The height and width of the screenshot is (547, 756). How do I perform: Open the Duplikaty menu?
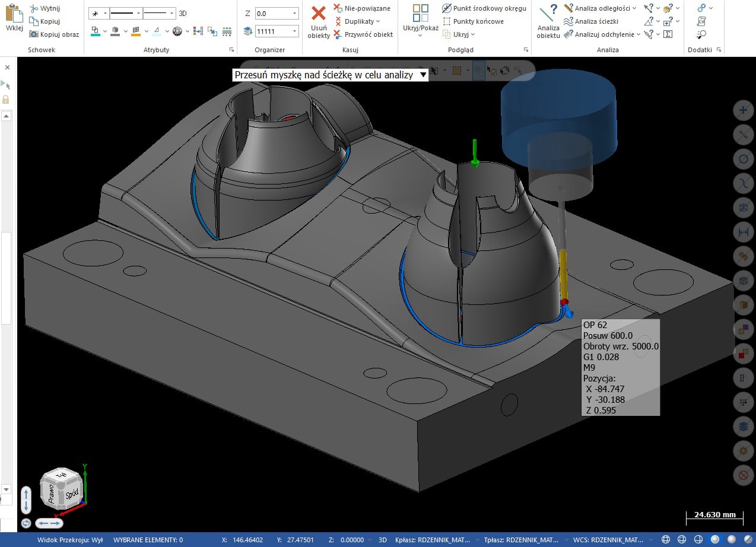(378, 21)
